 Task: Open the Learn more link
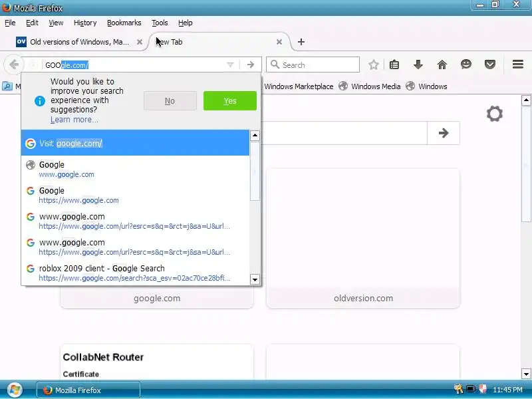pyautogui.click(x=74, y=120)
